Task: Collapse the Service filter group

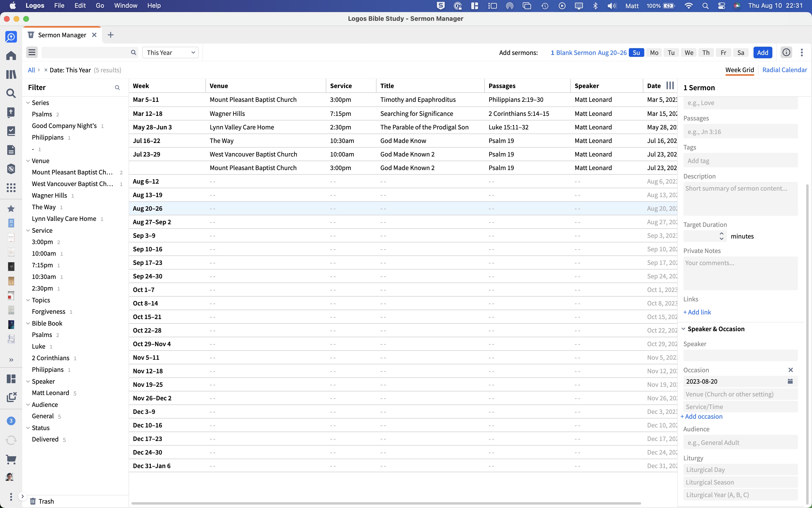Action: [28, 231]
